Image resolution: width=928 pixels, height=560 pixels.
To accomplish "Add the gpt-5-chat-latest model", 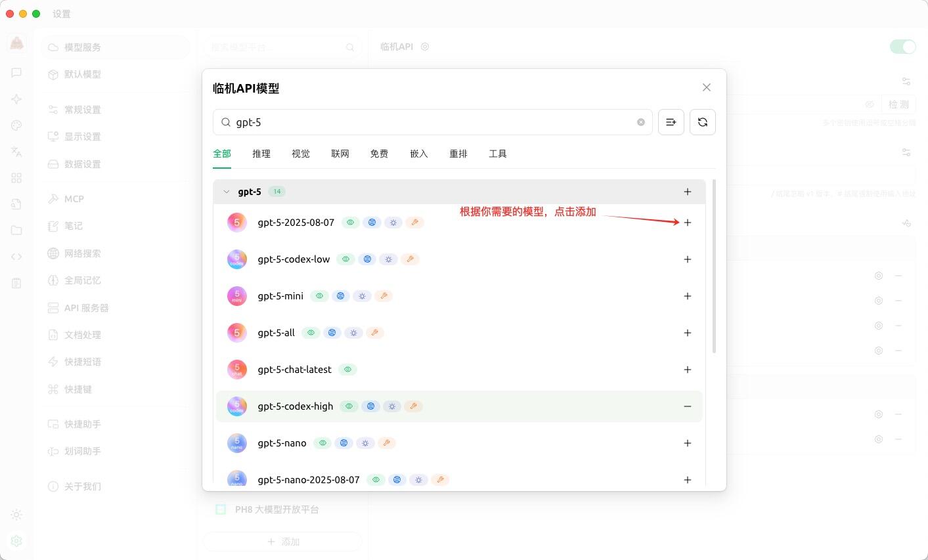I will pyautogui.click(x=688, y=370).
